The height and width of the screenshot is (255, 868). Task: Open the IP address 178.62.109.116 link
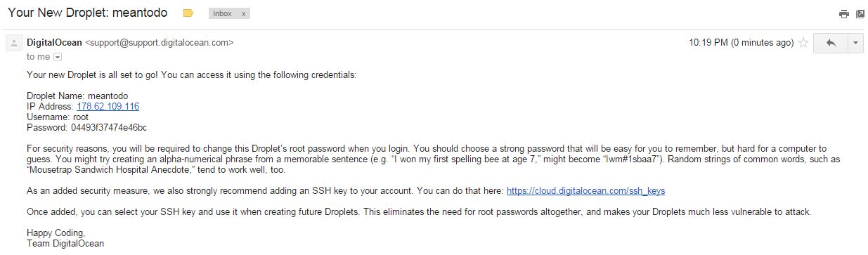(x=108, y=106)
